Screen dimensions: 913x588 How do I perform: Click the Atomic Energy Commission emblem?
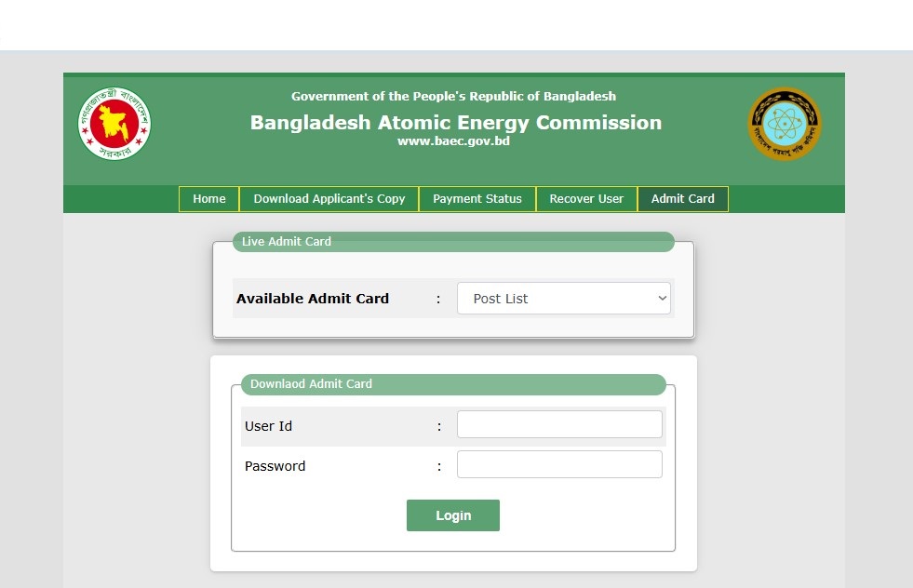[785, 124]
